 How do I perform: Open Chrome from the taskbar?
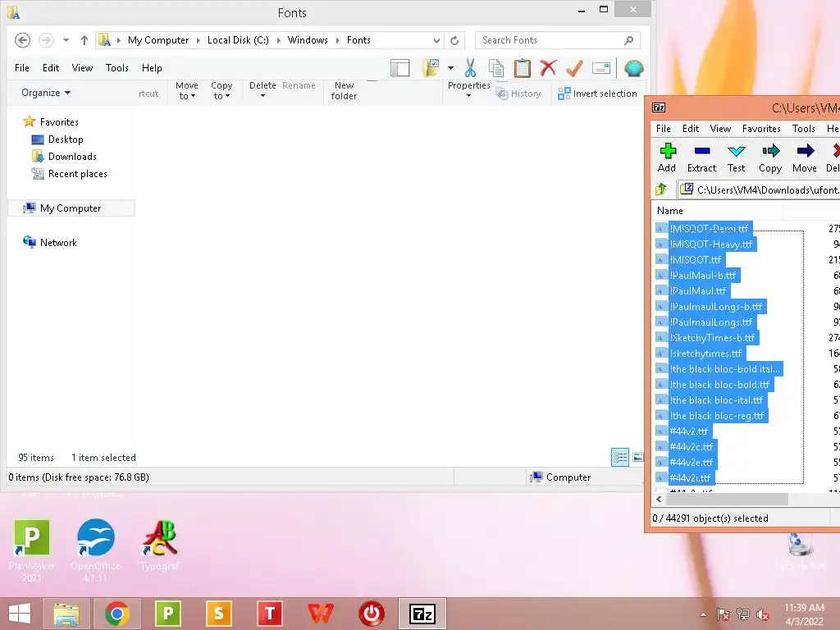point(116,614)
